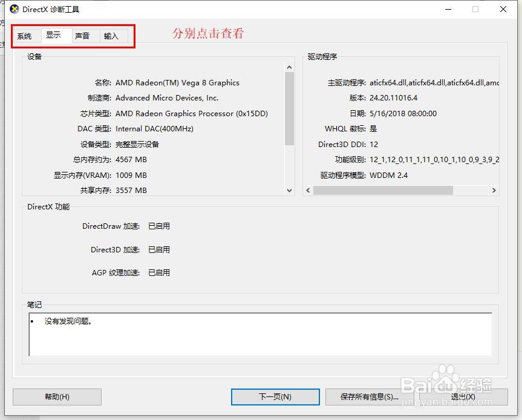Exit the tool with 退出(X)
Image resolution: width=522 pixels, height=420 pixels.
463,397
